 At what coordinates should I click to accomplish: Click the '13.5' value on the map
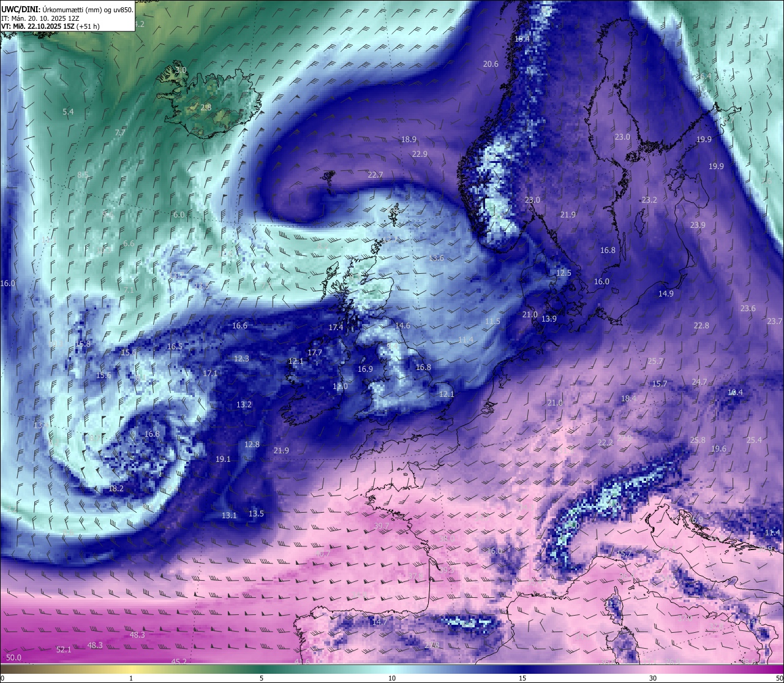[x=256, y=513]
